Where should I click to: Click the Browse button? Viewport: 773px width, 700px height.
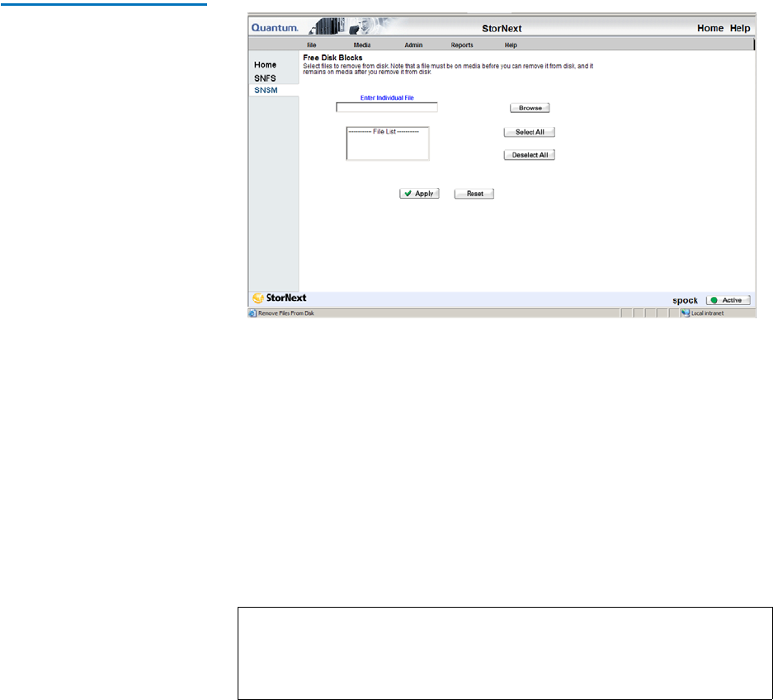click(x=530, y=108)
